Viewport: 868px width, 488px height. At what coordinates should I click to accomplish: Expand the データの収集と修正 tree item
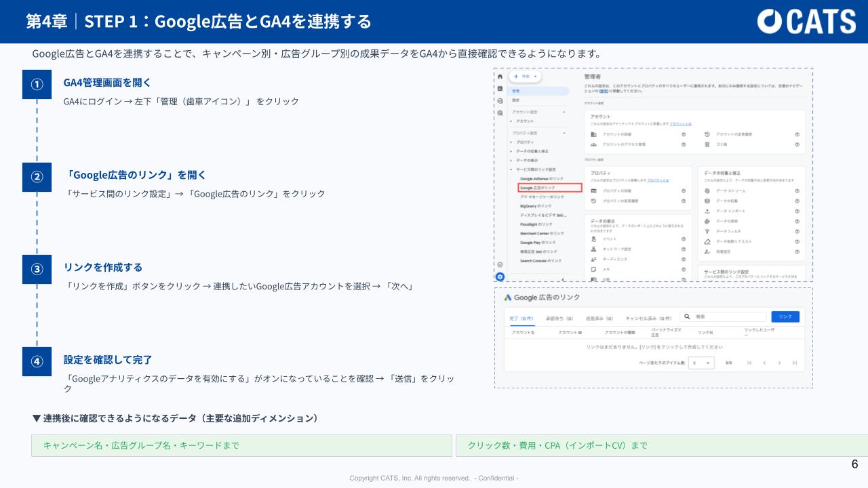(x=511, y=151)
